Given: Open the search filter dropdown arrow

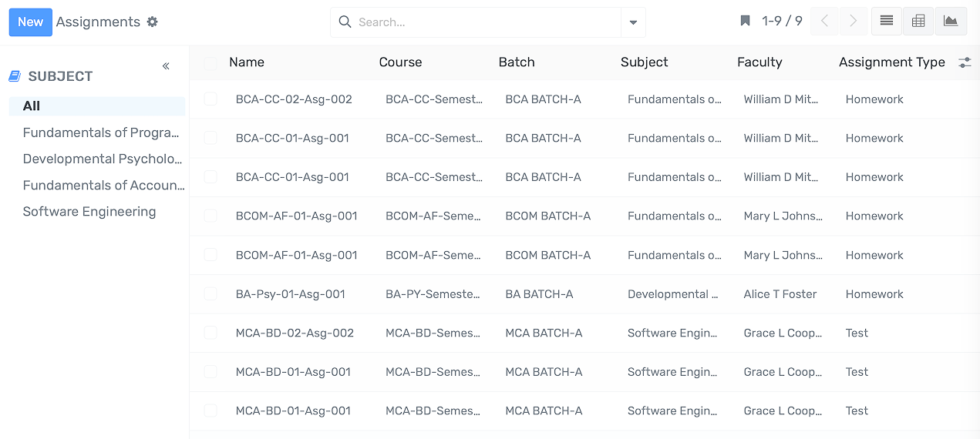Looking at the screenshot, I should [x=633, y=22].
